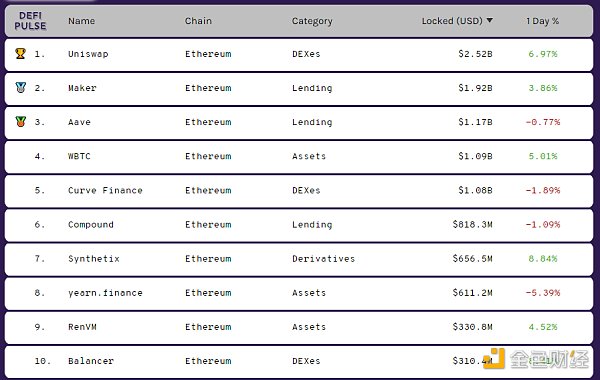This screenshot has width=600, height=380.
Task: Select the RenVM row
Action: click(x=299, y=327)
